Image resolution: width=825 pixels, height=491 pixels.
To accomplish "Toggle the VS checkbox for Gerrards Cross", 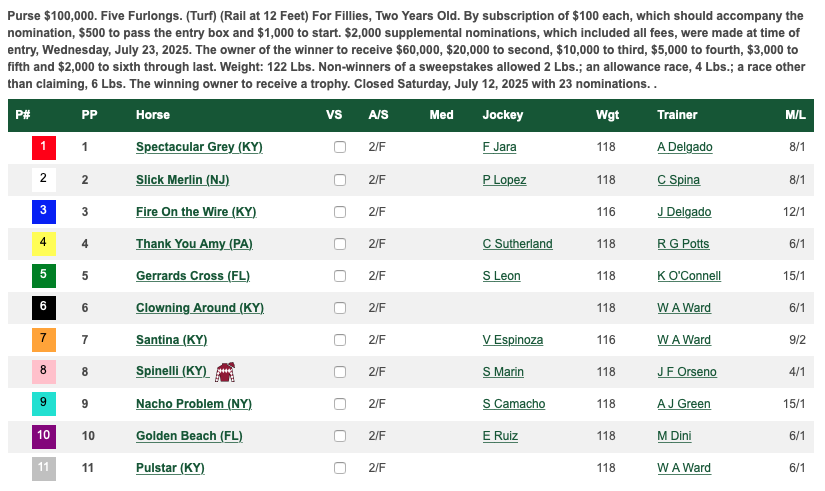I will (340, 276).
